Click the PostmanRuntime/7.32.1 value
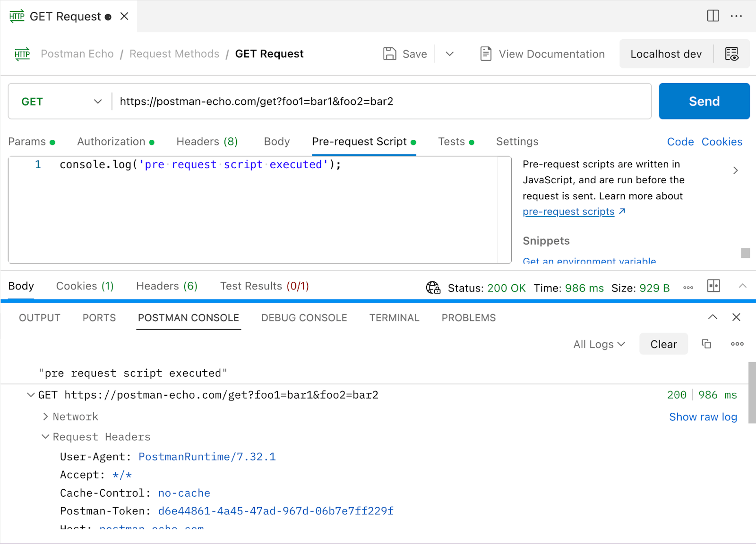The image size is (756, 544). coord(207,457)
